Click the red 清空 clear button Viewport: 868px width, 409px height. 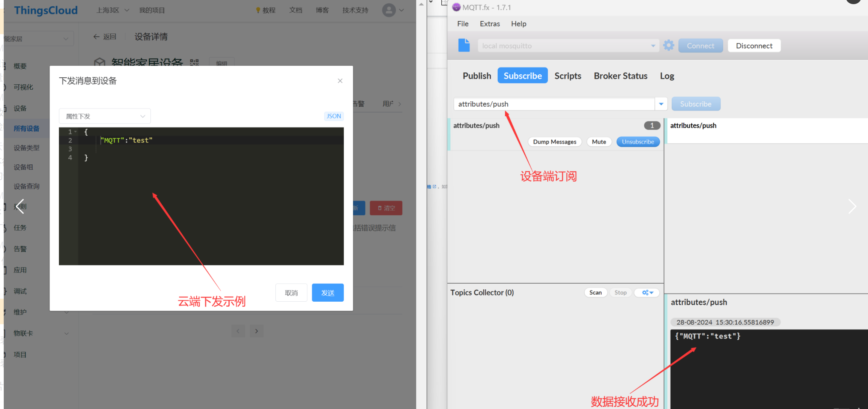click(x=386, y=208)
